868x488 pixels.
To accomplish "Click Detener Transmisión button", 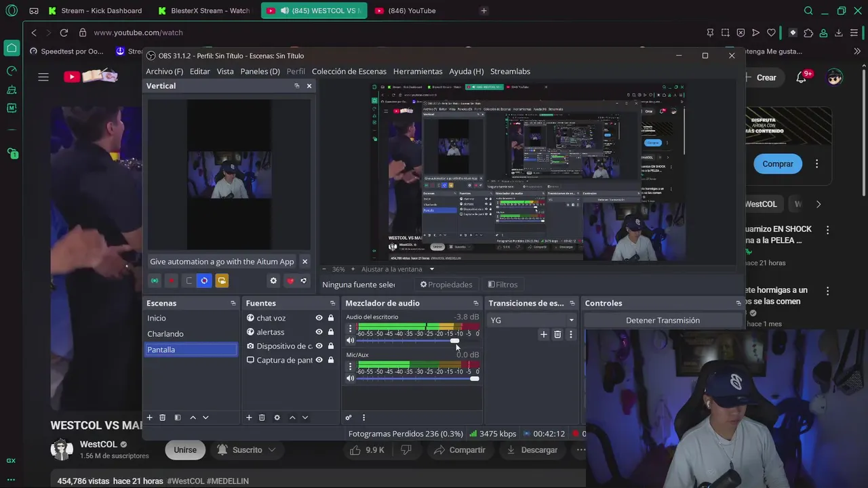I will (663, 320).
